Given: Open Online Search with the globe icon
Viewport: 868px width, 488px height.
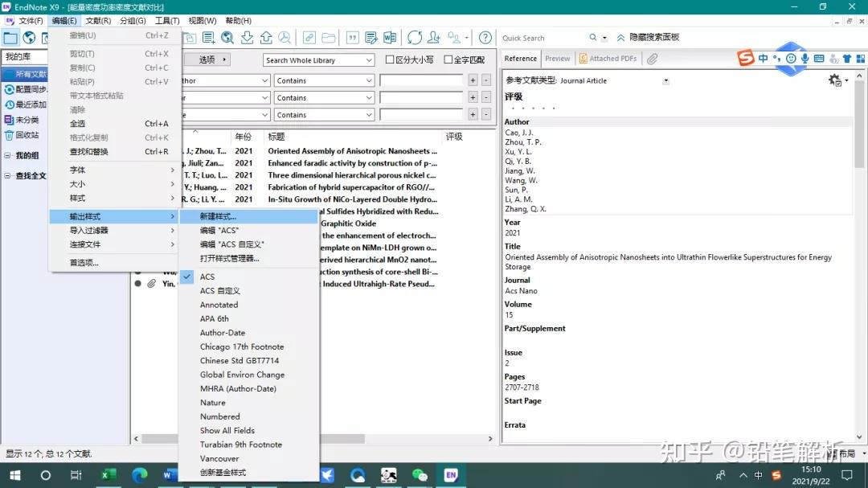Looking at the screenshot, I should pos(227,38).
